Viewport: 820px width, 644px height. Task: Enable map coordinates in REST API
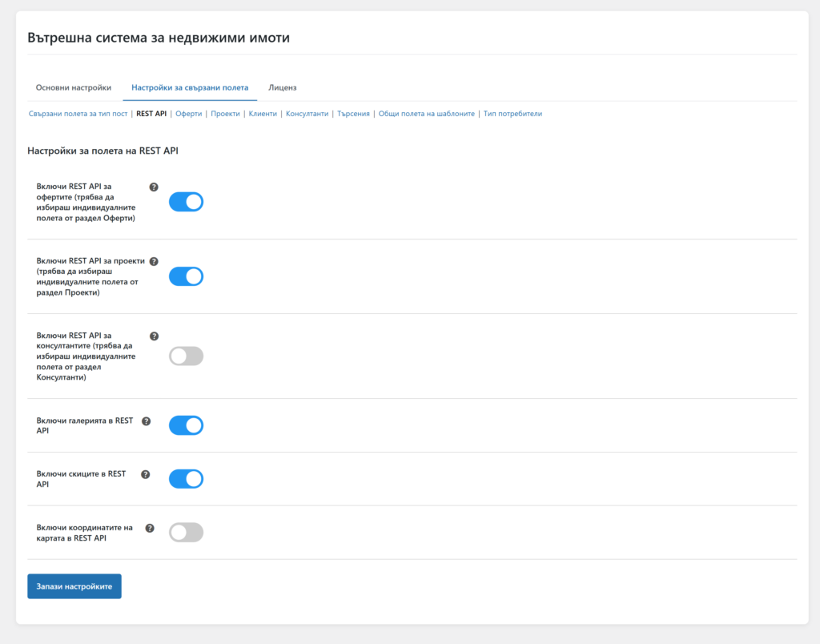[x=186, y=533]
